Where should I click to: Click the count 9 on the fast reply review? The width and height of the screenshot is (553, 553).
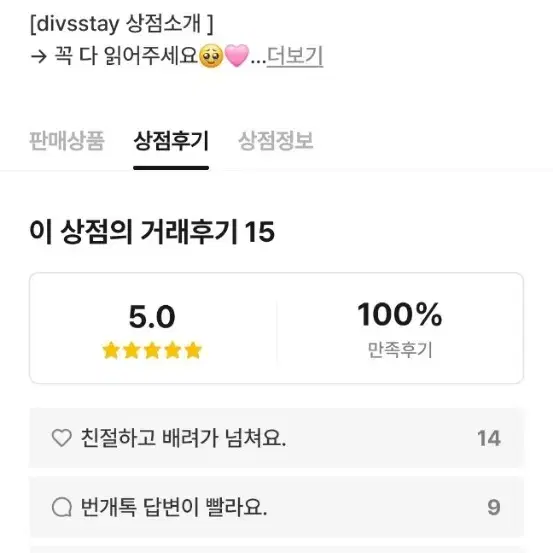click(x=494, y=507)
